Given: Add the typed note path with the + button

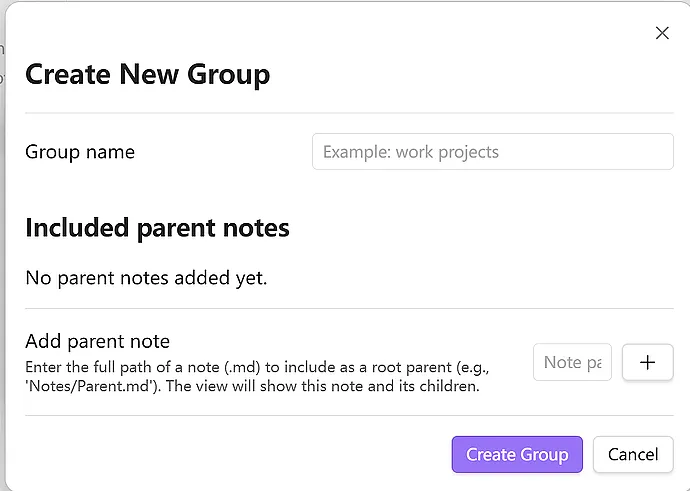Looking at the screenshot, I should 647,362.
